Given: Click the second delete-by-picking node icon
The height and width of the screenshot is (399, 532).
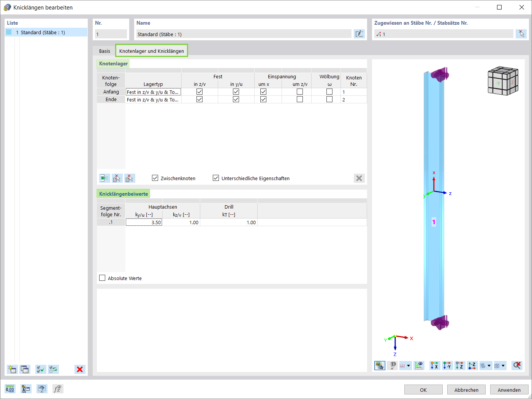Looking at the screenshot, I should 130,178.
